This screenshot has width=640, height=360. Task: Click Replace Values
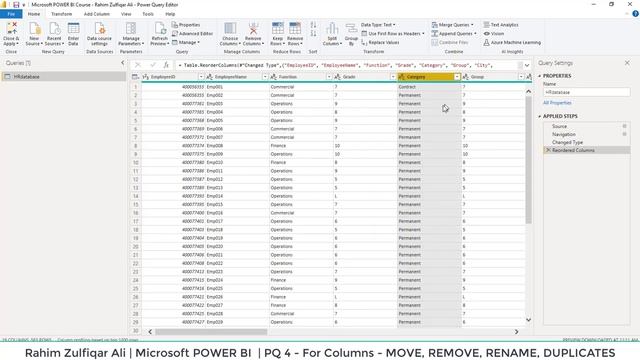[380, 42]
